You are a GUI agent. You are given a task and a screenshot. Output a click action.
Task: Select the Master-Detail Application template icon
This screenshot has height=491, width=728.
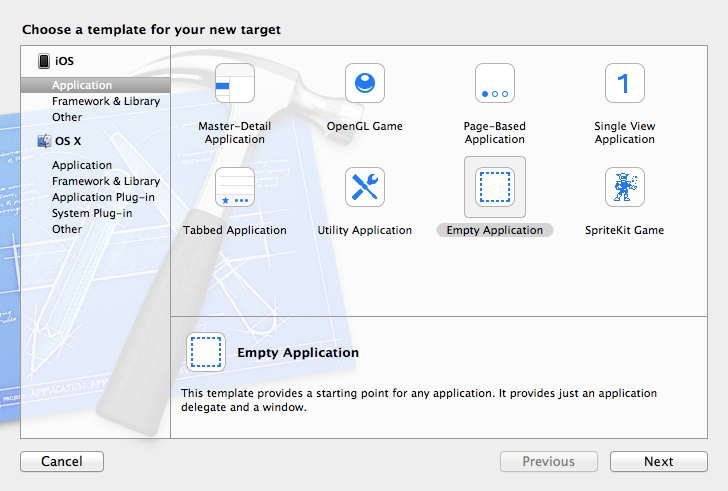(x=235, y=83)
